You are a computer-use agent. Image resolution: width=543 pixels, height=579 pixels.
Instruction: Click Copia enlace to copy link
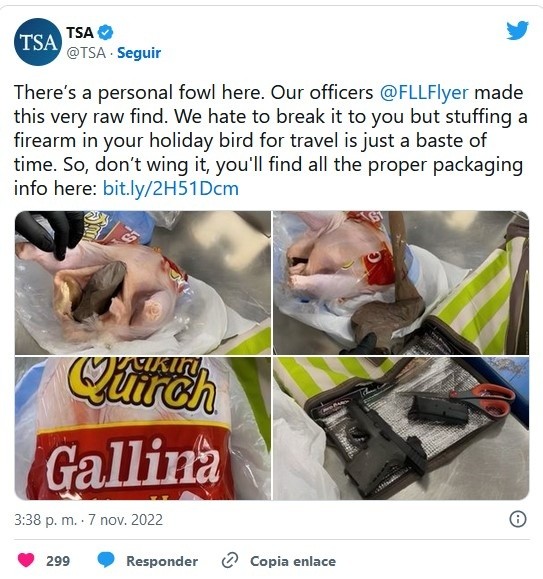[293, 561]
